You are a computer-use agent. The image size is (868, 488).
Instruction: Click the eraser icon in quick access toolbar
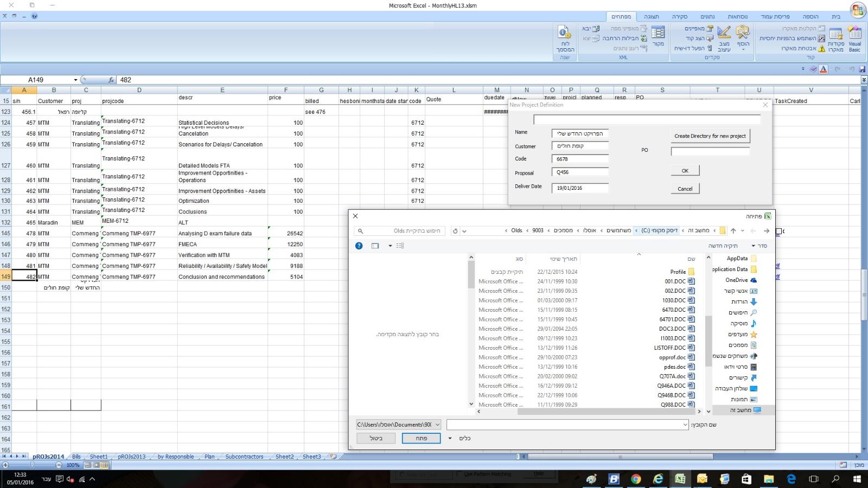coord(813,69)
